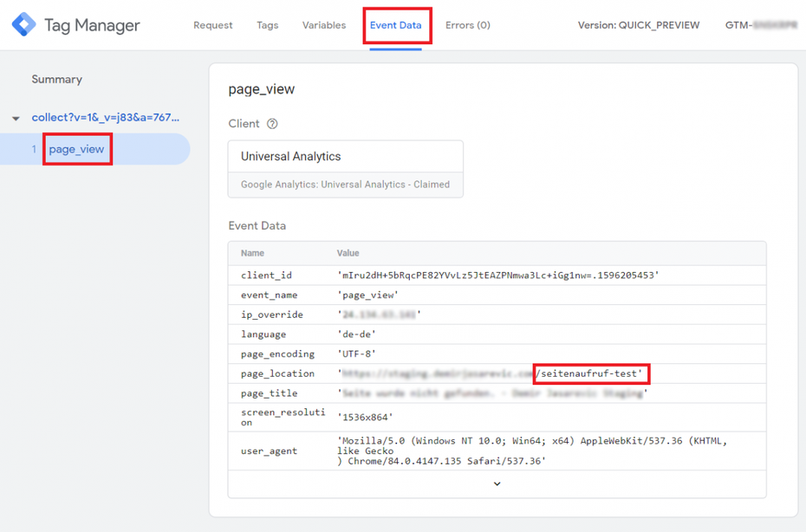Click the Client section label

(244, 124)
